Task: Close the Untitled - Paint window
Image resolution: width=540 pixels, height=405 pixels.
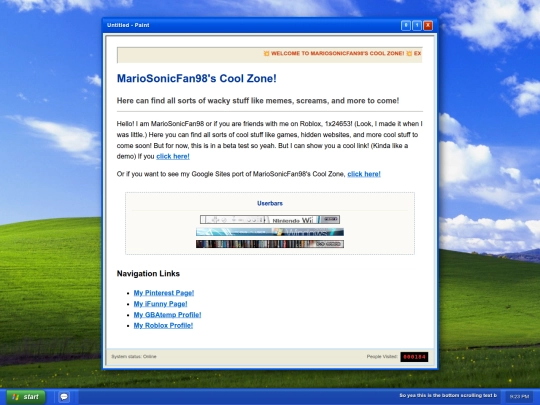Action: (428, 25)
